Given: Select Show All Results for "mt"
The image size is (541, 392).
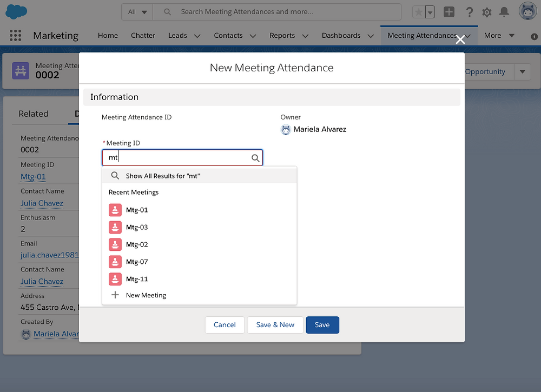Looking at the screenshot, I should click(x=200, y=176).
